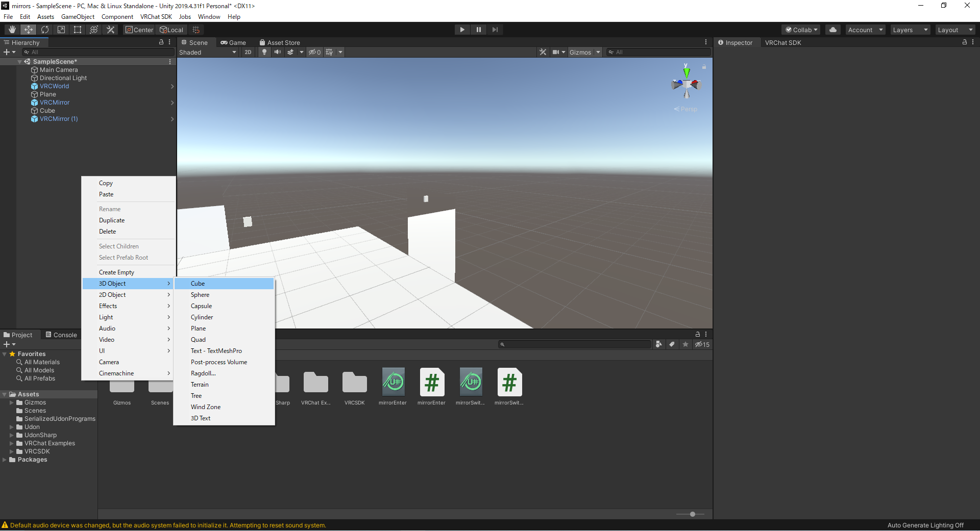
Task: Click the Hierarchy search field
Action: tap(98, 52)
